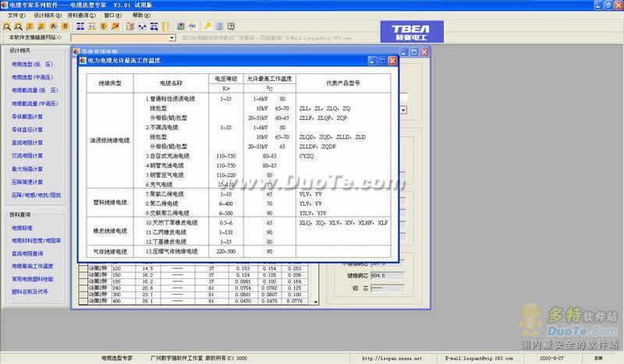Viewport: 624px width, 364px height.
Task: Select 压降/电感/电抗/阻抗 in the sidebar
Action: point(36,195)
